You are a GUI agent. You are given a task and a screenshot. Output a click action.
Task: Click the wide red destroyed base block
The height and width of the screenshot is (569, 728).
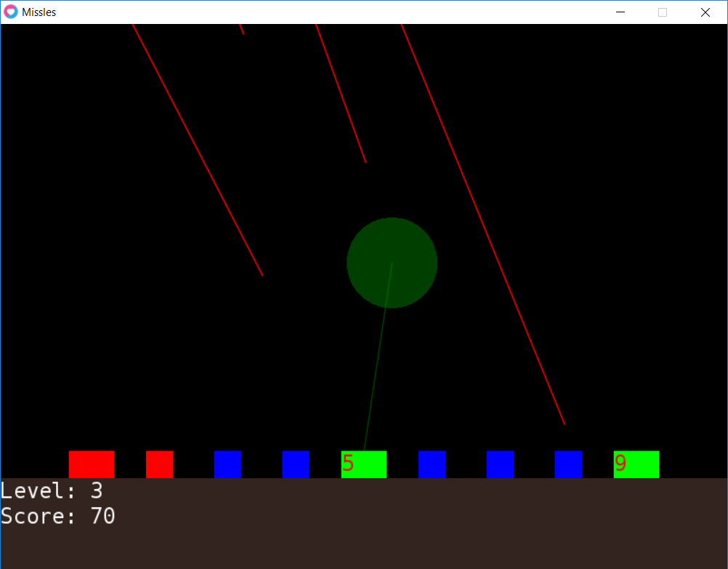[92, 464]
